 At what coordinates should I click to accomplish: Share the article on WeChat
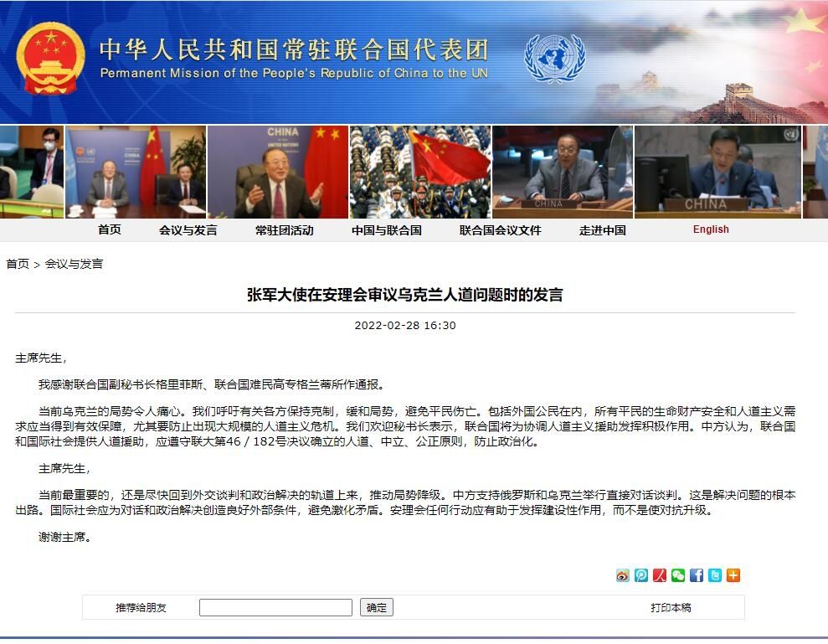pyautogui.click(x=678, y=575)
